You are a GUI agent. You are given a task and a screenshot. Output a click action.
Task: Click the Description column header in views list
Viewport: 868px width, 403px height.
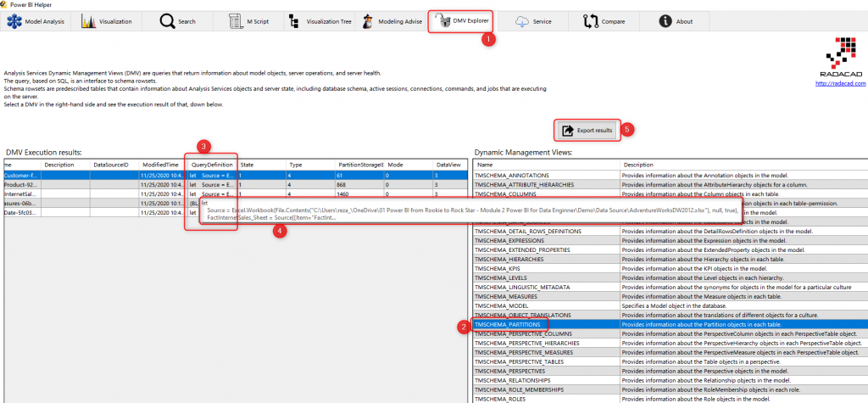(638, 165)
